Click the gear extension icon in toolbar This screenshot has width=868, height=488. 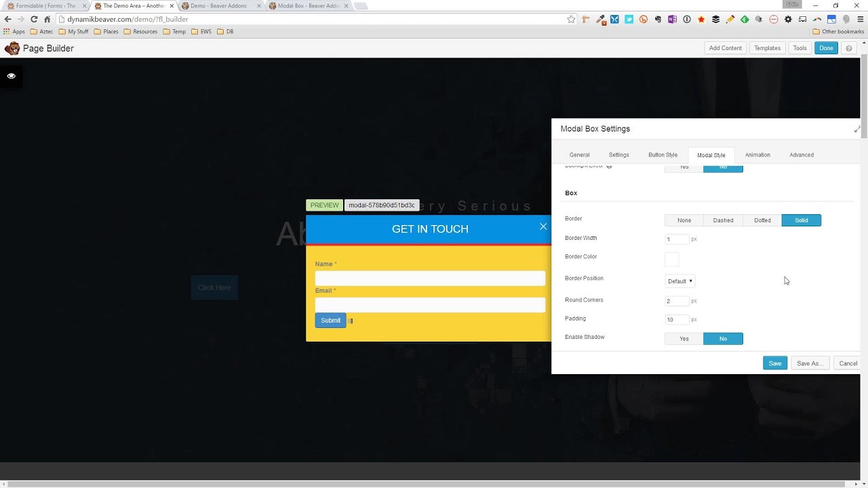coord(788,20)
